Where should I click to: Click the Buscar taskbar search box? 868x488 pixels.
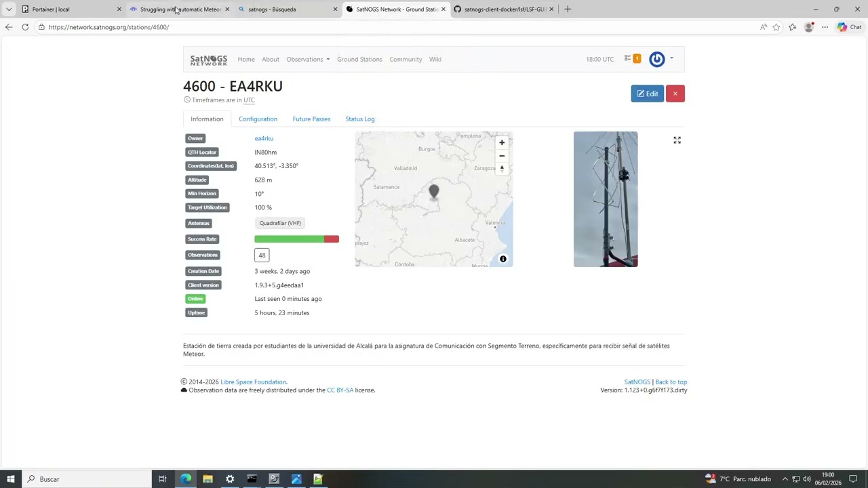(x=87, y=479)
